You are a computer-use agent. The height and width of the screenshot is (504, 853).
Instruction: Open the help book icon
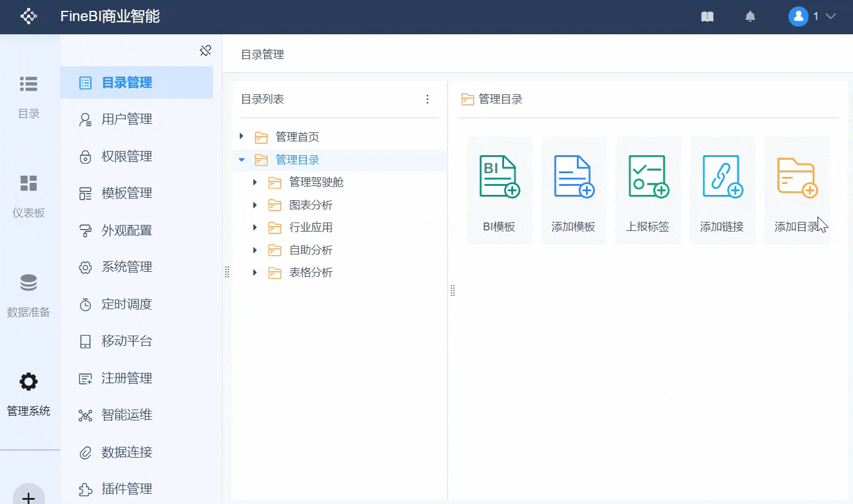[x=707, y=17]
